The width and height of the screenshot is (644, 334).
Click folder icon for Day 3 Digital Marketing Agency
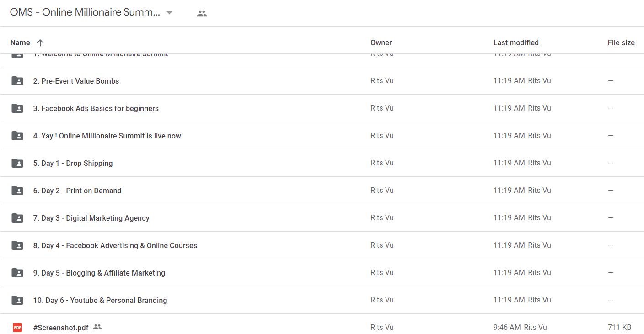(x=17, y=218)
